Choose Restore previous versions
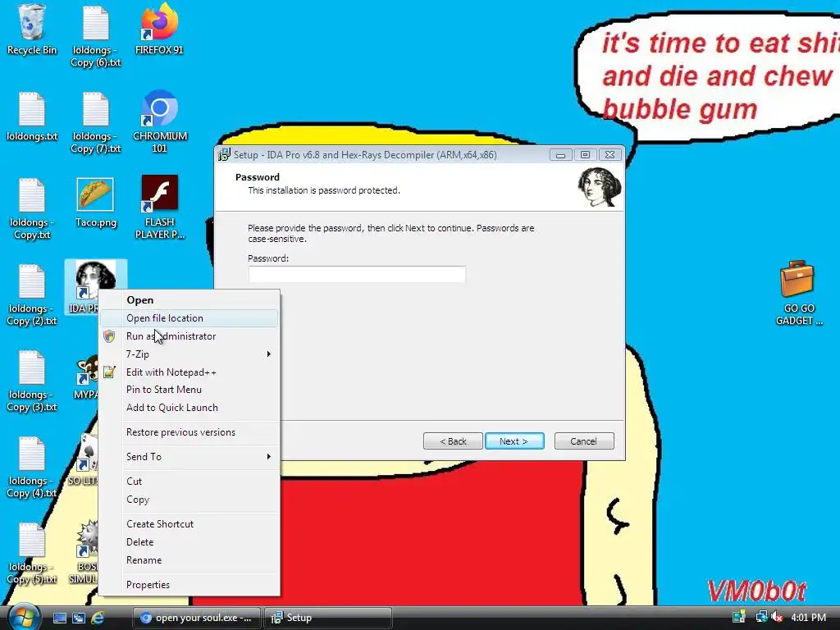Viewport: 840px width, 630px height. click(189, 432)
